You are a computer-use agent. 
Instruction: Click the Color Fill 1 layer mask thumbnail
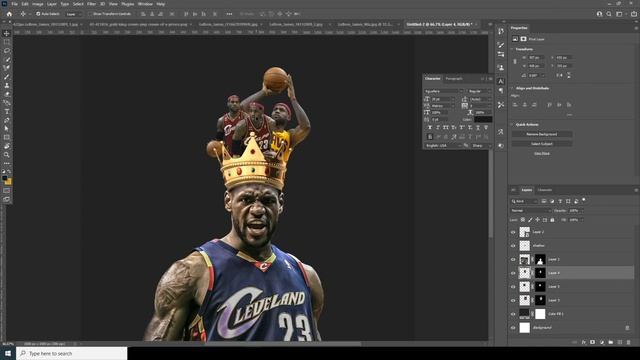pyautogui.click(x=540, y=314)
